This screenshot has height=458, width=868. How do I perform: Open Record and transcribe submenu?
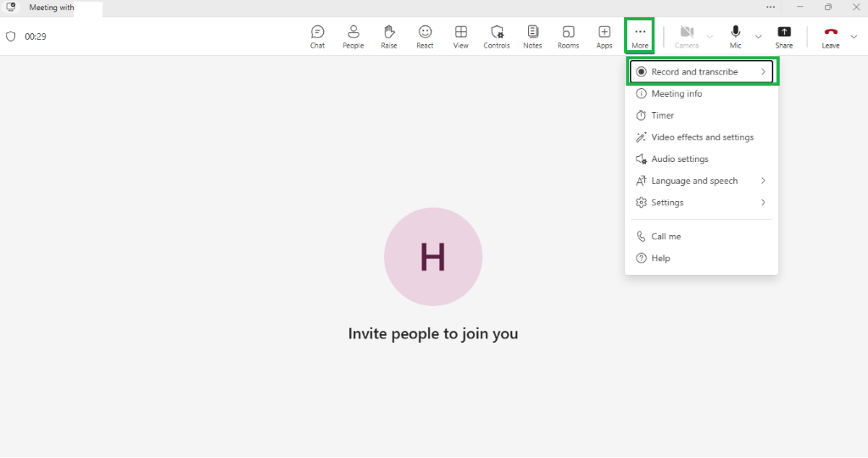pos(702,71)
